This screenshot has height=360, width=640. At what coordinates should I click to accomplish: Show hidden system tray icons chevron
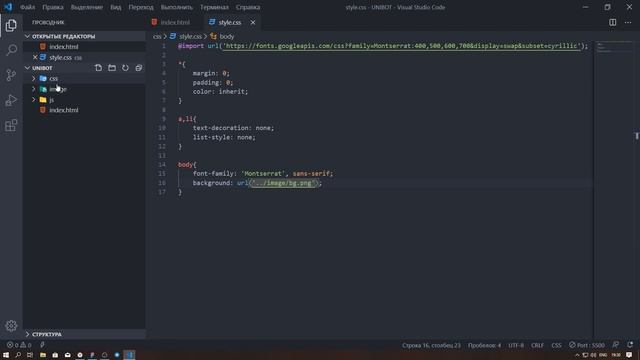tap(577, 355)
